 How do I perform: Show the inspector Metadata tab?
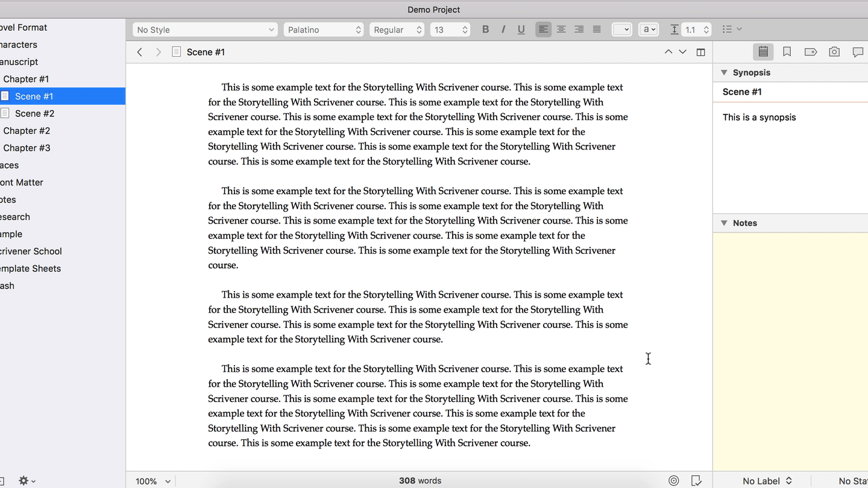[x=811, y=52]
